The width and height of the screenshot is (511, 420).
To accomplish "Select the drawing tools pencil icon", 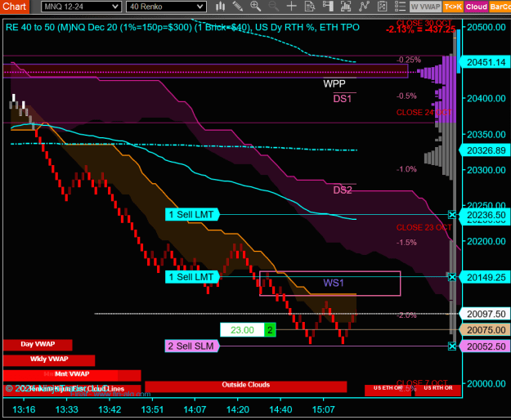I will coord(238,7).
